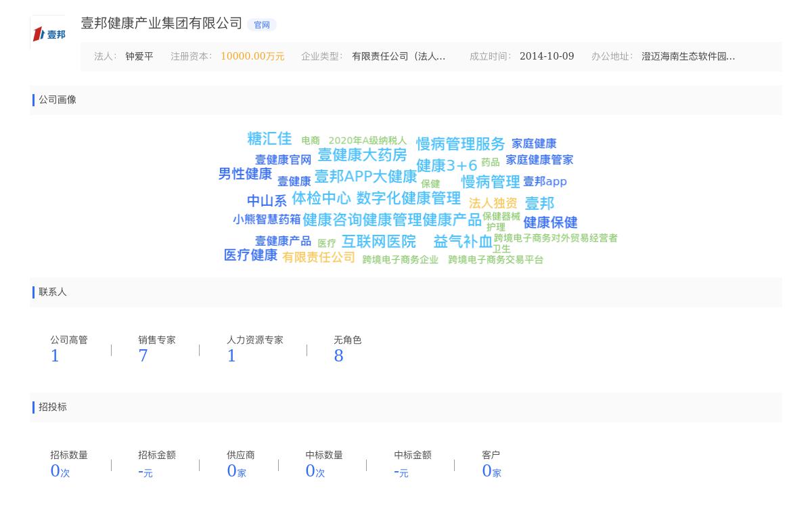Click the 跨境电子商务企业 tag
This screenshot has height=509, width=812.
[400, 260]
